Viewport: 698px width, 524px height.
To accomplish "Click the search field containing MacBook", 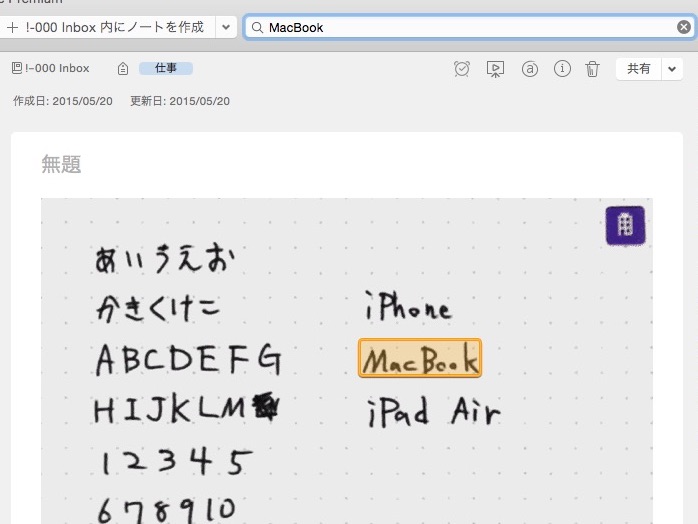I will click(470, 28).
